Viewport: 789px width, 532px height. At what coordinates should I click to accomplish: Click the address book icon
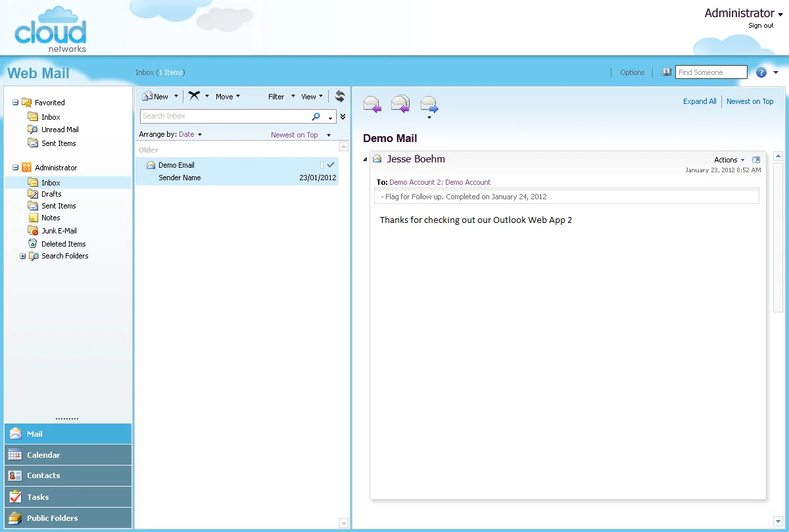667,72
